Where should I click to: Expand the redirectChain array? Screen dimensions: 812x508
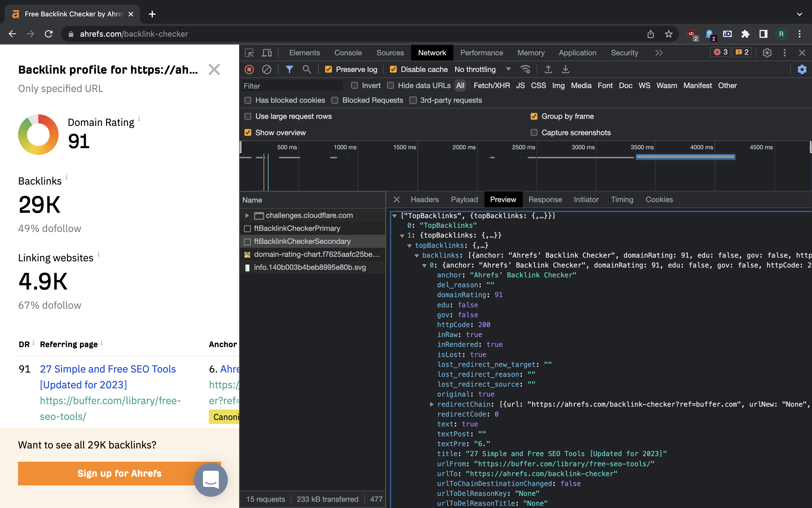(432, 404)
